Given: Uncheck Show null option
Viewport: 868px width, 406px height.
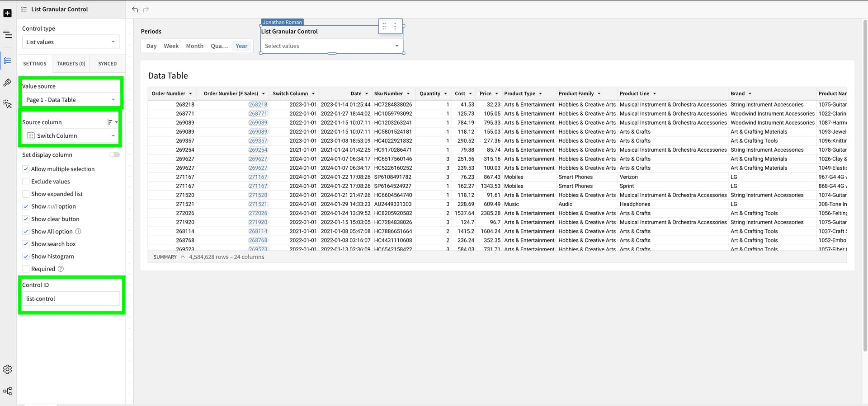Looking at the screenshot, I should [26, 206].
